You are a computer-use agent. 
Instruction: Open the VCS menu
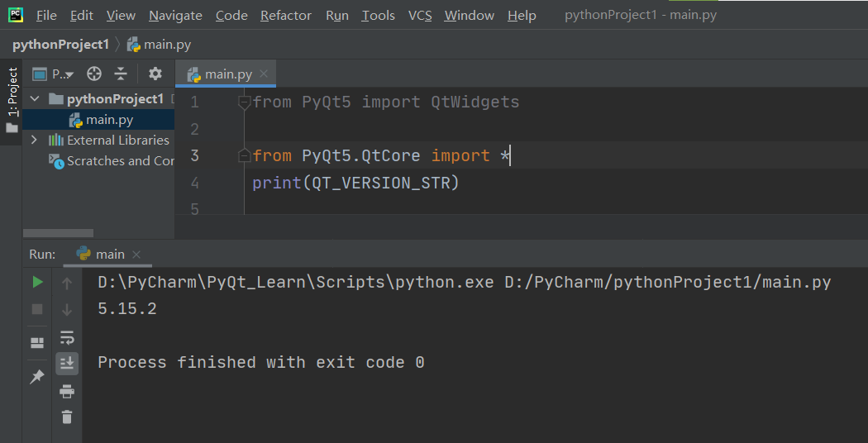click(x=420, y=16)
